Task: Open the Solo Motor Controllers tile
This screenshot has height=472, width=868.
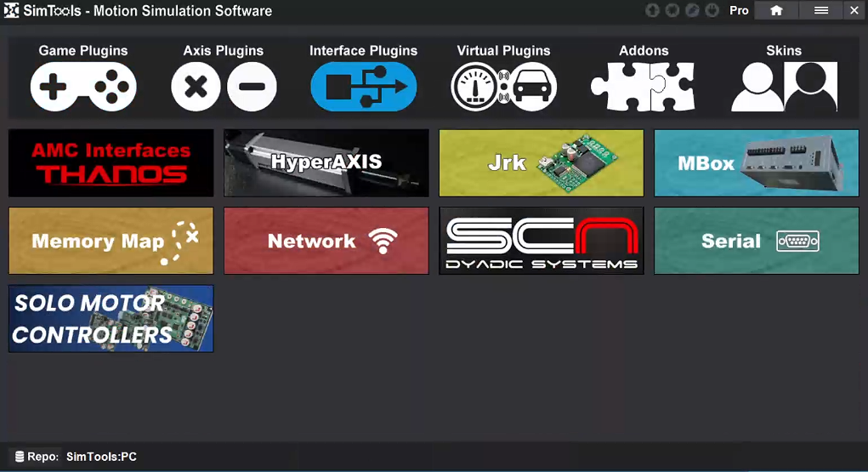Action: tap(111, 319)
